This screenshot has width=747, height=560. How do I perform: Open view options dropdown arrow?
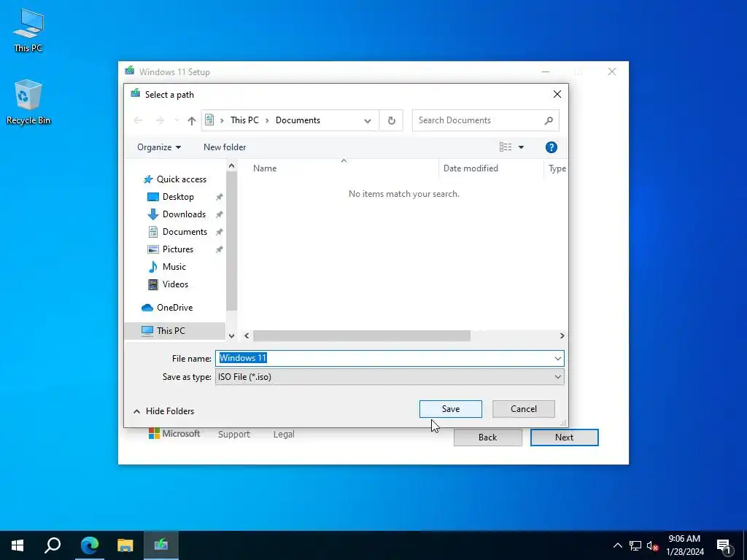point(521,147)
